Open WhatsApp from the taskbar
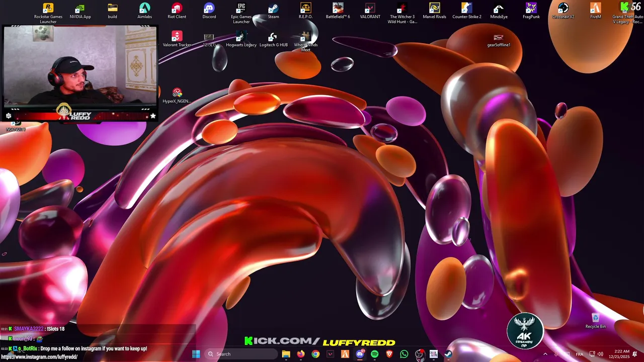Image resolution: width=644 pixels, height=362 pixels. 404,354
